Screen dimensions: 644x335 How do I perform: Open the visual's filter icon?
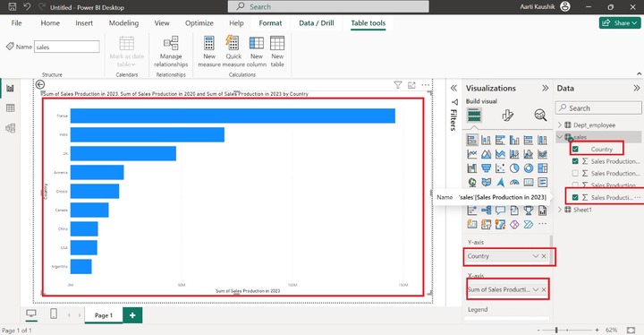click(x=397, y=85)
